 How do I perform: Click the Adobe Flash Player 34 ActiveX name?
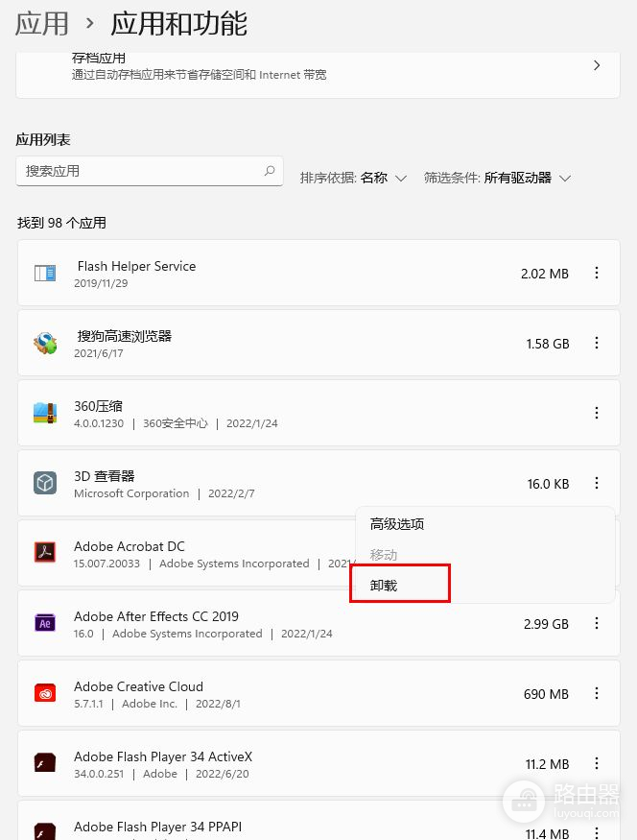[163, 757]
